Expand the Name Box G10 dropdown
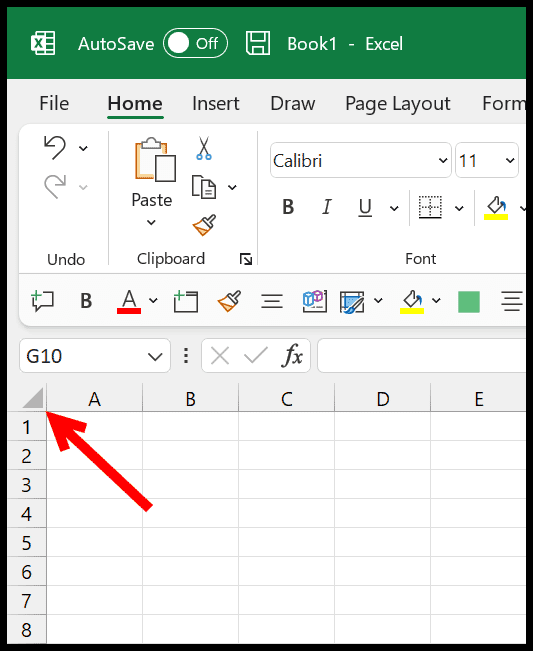 (155, 356)
